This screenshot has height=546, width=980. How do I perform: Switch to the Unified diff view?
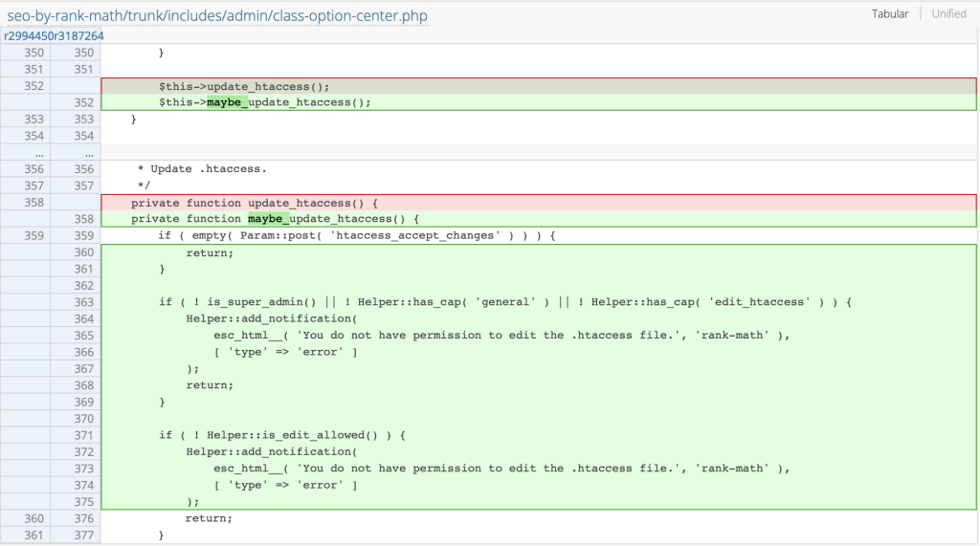coord(948,14)
